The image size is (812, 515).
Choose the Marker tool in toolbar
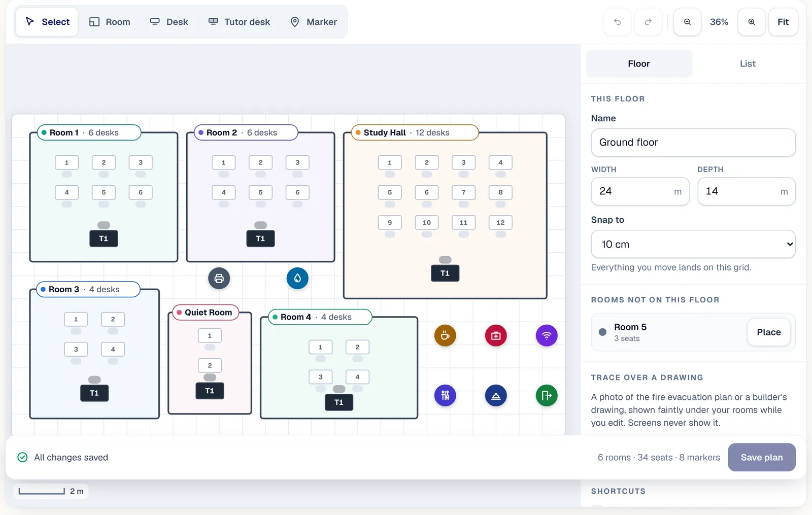[x=313, y=22]
